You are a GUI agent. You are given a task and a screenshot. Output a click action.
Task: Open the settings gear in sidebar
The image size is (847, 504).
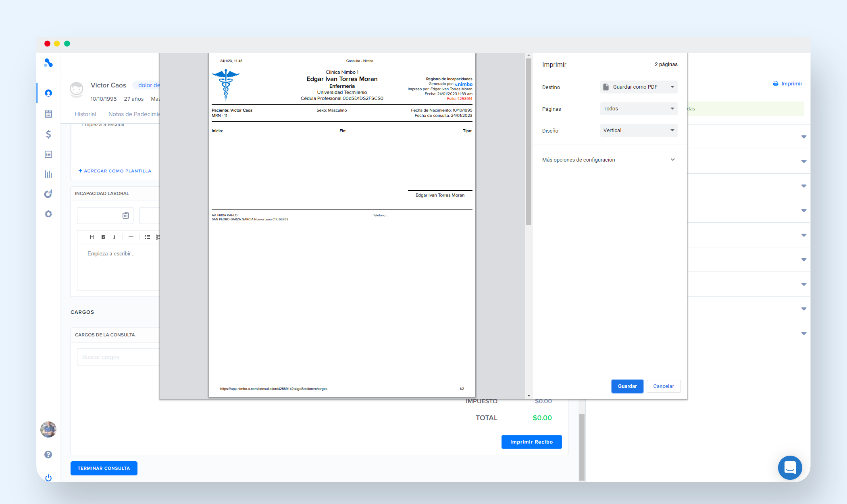pyautogui.click(x=48, y=214)
